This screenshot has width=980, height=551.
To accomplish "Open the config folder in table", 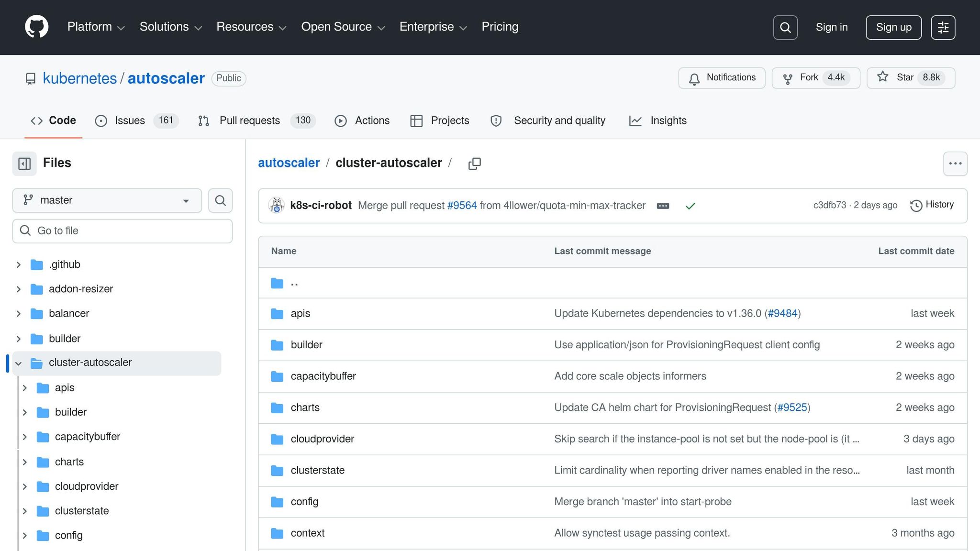I will click(x=304, y=502).
